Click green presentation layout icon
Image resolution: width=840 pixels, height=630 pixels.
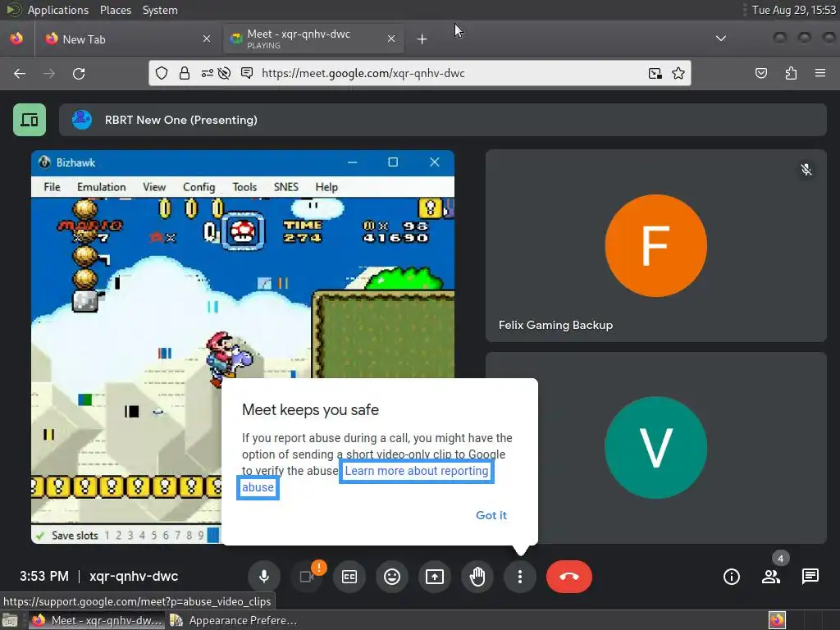click(x=30, y=120)
